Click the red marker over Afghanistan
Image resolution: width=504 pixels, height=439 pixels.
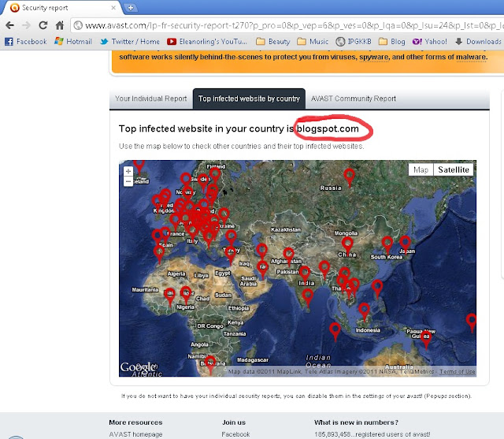[x=288, y=255]
